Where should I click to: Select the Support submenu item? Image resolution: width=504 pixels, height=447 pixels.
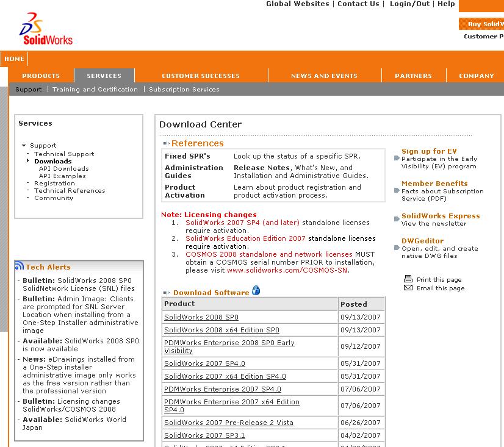pyautogui.click(x=29, y=89)
